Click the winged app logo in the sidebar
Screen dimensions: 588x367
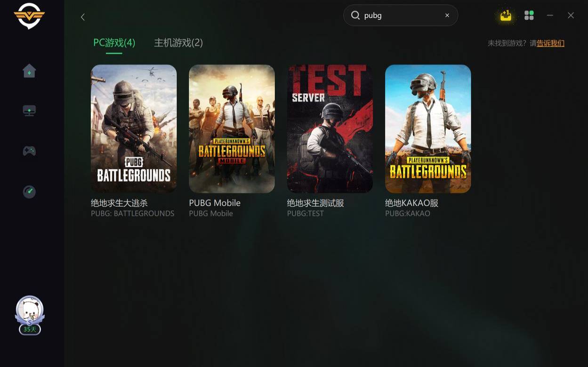point(29,17)
